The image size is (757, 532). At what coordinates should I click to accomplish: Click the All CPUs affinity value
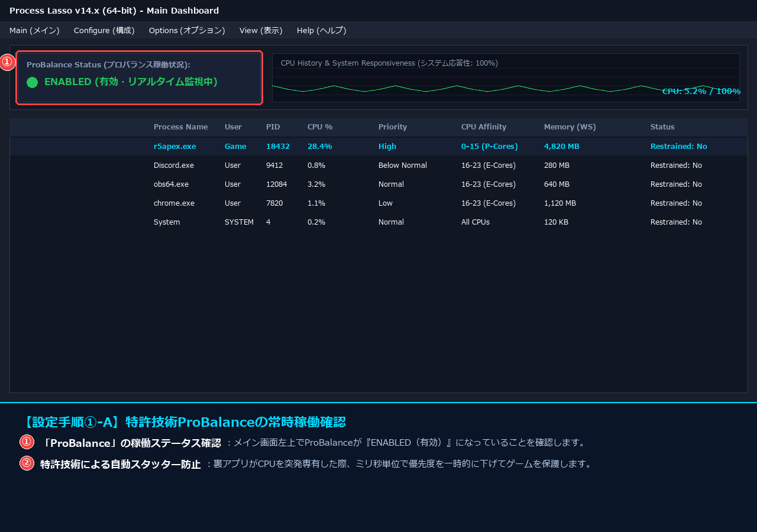pos(475,222)
